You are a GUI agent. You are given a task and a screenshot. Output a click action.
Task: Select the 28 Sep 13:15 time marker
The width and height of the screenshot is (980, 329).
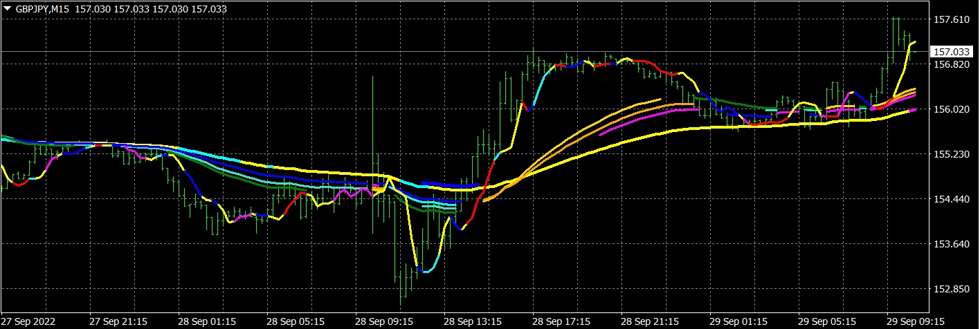(x=472, y=321)
